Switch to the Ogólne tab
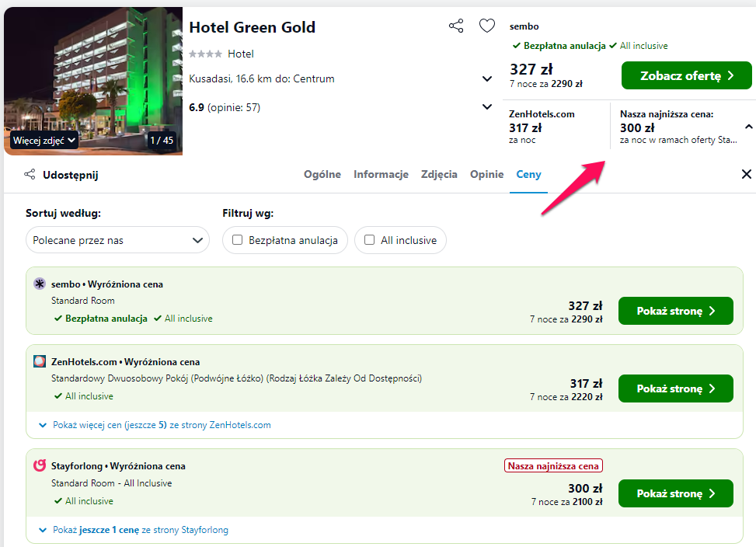 click(322, 174)
